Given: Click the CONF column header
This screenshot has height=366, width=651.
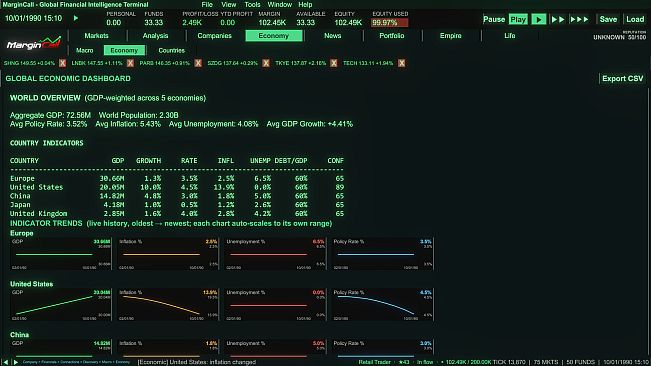Looking at the screenshot, I should pos(335,161).
